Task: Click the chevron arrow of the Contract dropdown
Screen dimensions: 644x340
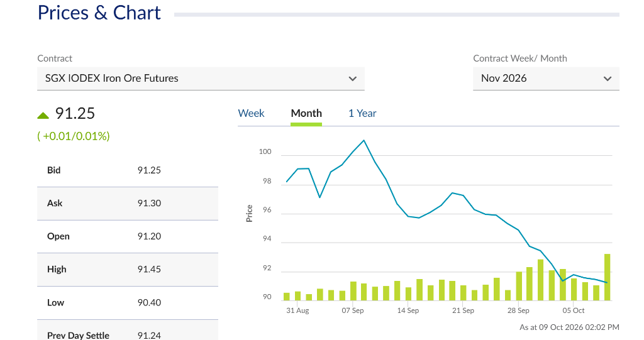Action: (x=352, y=79)
